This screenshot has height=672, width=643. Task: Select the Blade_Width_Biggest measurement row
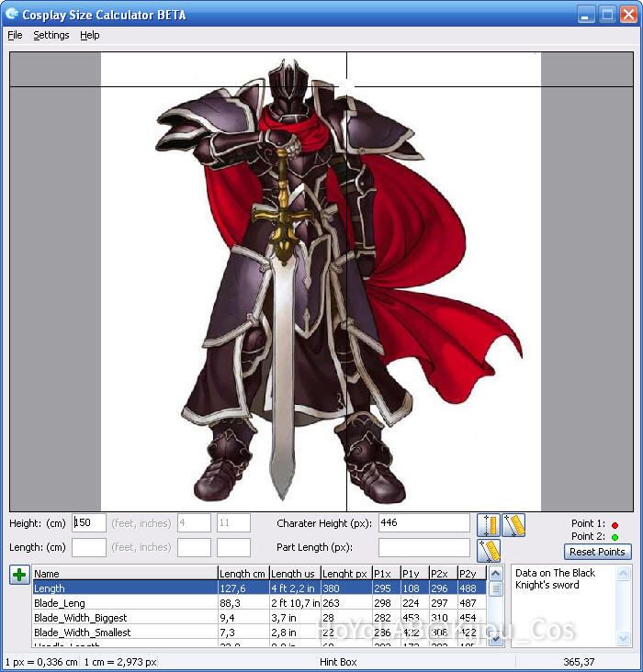click(124, 618)
